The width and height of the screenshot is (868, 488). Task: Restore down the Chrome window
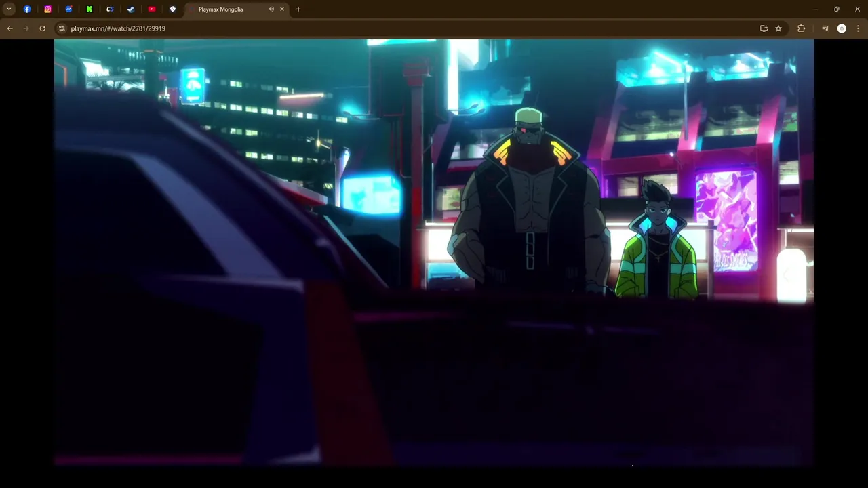837,9
